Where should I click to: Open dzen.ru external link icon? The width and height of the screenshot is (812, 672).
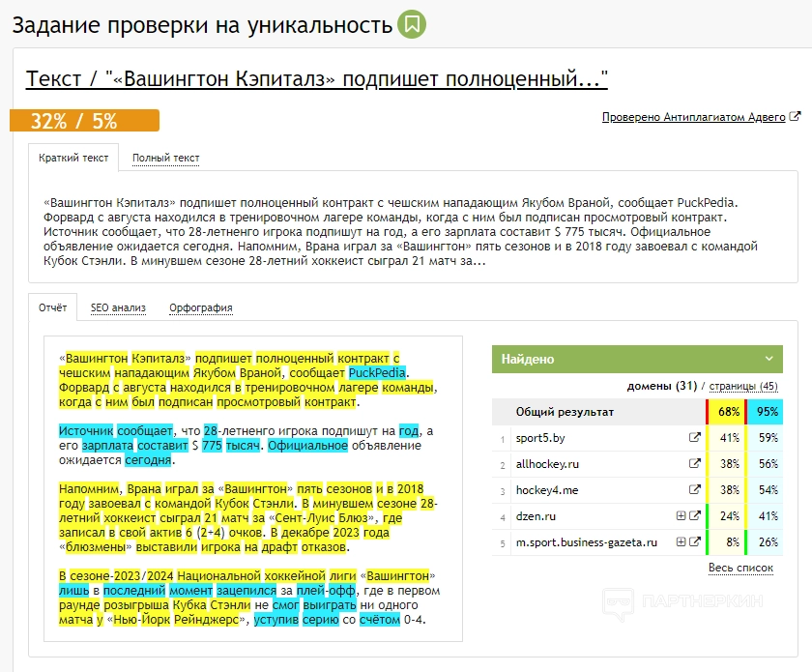pos(694,515)
